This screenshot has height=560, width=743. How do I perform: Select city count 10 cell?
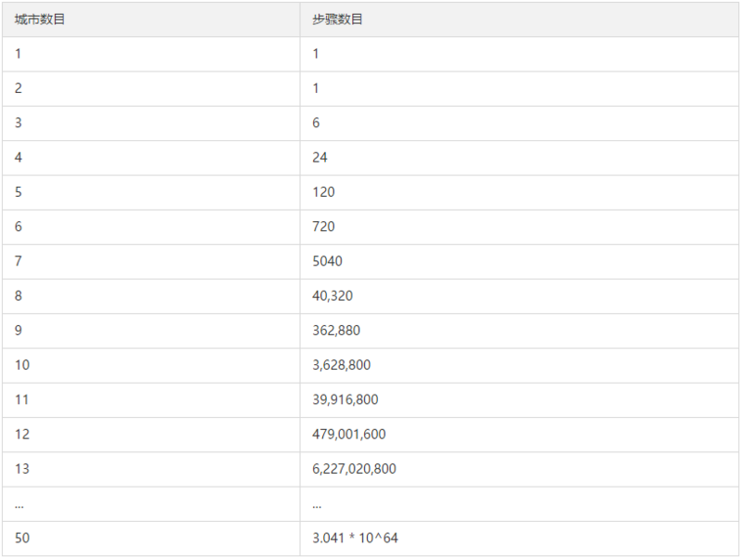22,365
